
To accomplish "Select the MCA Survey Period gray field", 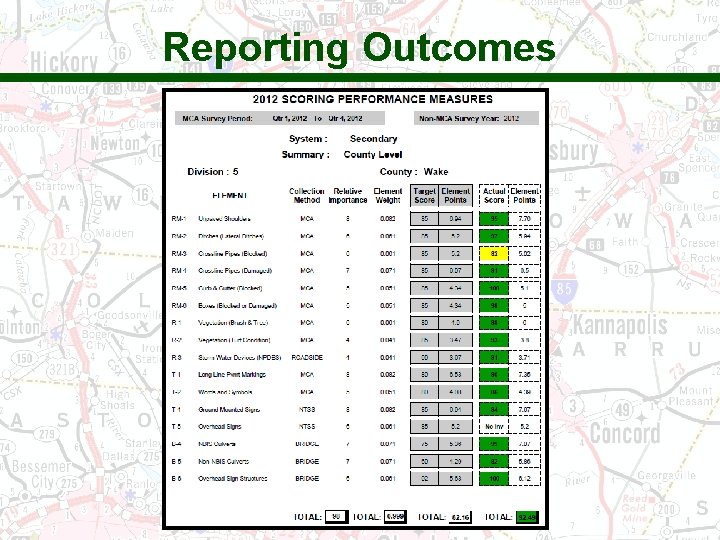I will coord(279,118).
